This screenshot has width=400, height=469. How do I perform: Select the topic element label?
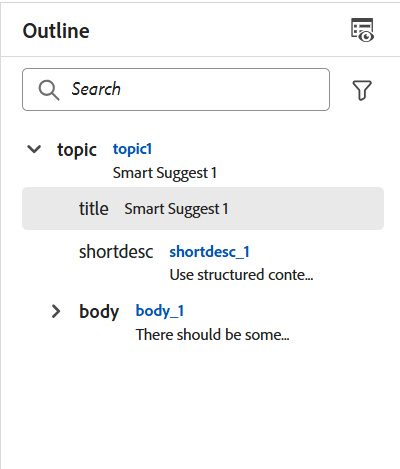77,150
